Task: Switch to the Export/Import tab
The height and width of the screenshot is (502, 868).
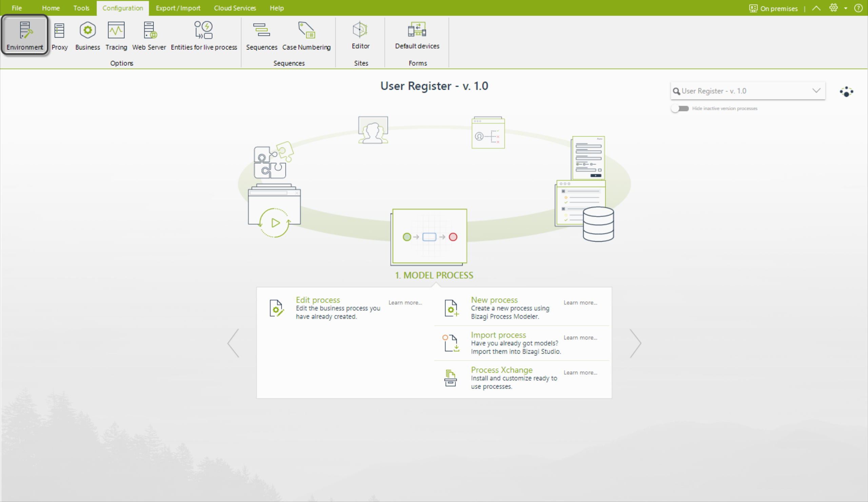Action: tap(178, 8)
